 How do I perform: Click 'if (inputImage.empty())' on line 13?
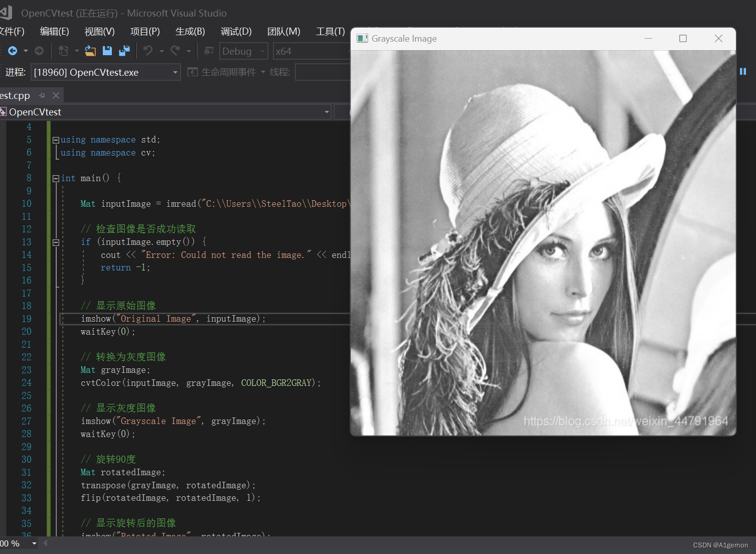point(143,242)
